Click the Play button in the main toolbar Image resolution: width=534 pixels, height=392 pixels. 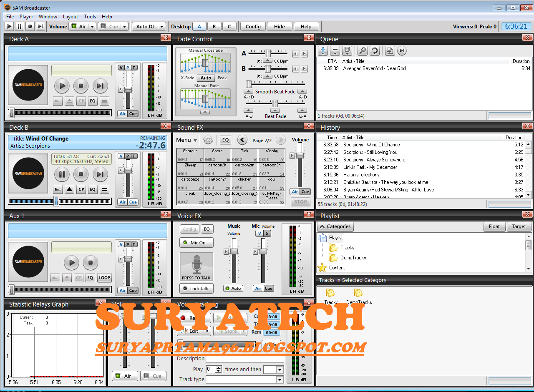click(x=9, y=26)
